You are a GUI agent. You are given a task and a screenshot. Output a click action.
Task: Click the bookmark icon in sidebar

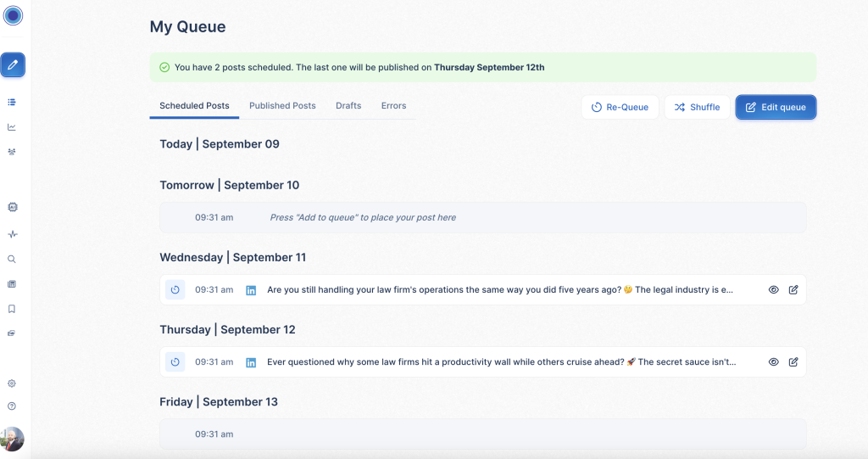[12, 309]
